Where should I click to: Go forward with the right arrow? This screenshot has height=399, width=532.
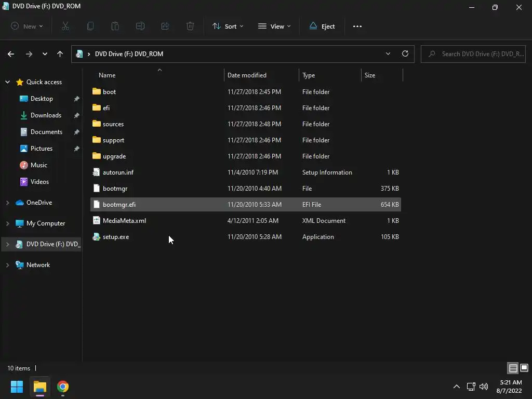point(29,54)
